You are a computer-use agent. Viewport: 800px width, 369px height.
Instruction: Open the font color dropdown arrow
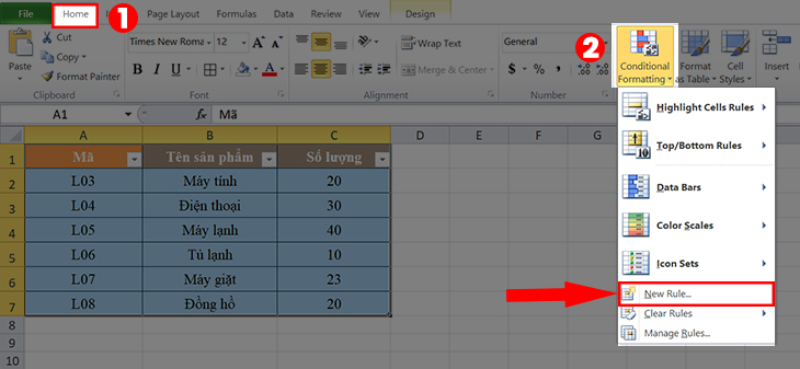point(282,69)
